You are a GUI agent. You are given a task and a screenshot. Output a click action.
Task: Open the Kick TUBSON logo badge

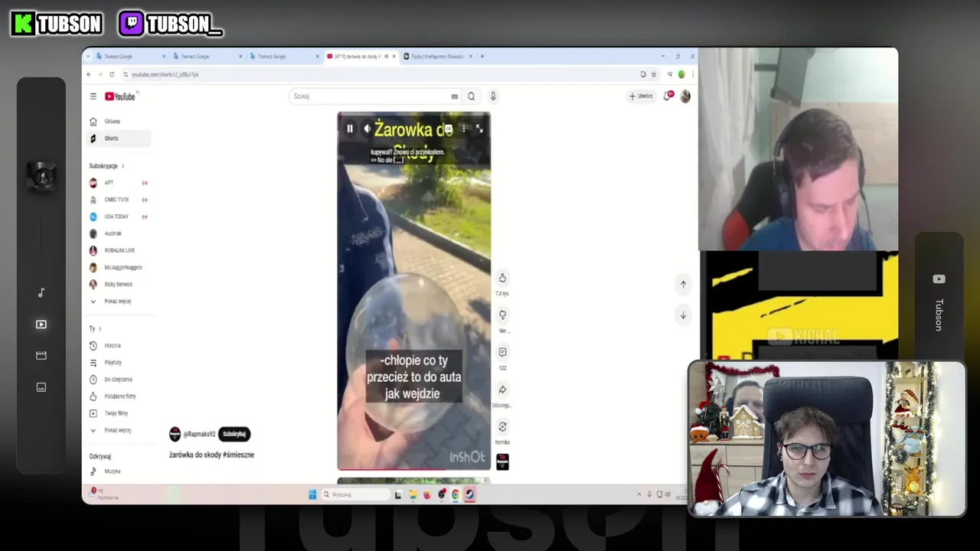point(57,24)
